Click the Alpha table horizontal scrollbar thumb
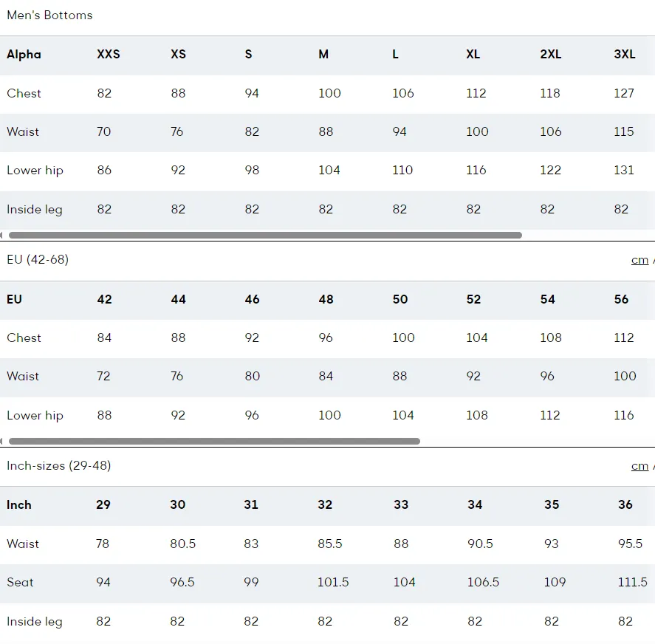 (265, 236)
